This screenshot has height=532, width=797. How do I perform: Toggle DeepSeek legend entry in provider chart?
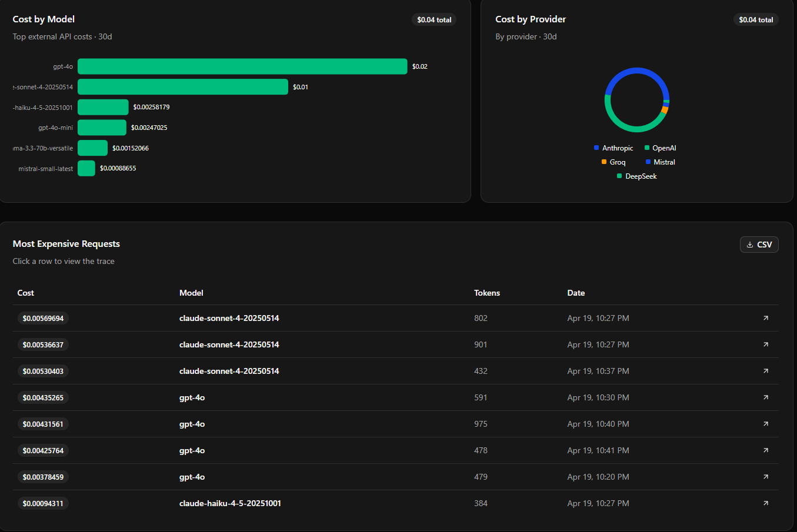click(636, 176)
